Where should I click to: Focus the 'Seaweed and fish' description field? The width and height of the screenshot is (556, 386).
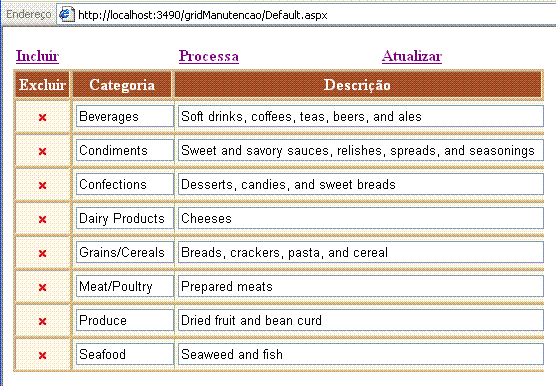pos(361,354)
